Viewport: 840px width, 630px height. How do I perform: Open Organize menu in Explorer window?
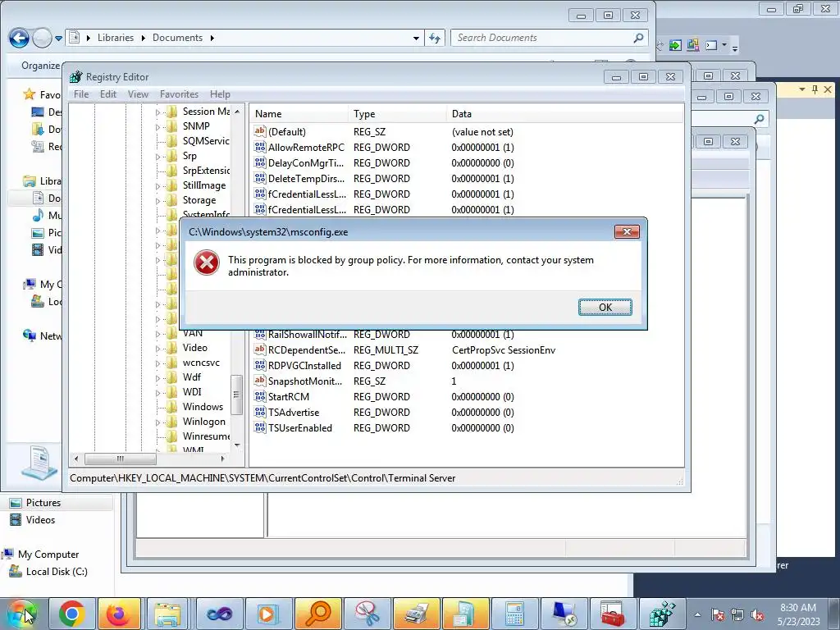[40, 66]
